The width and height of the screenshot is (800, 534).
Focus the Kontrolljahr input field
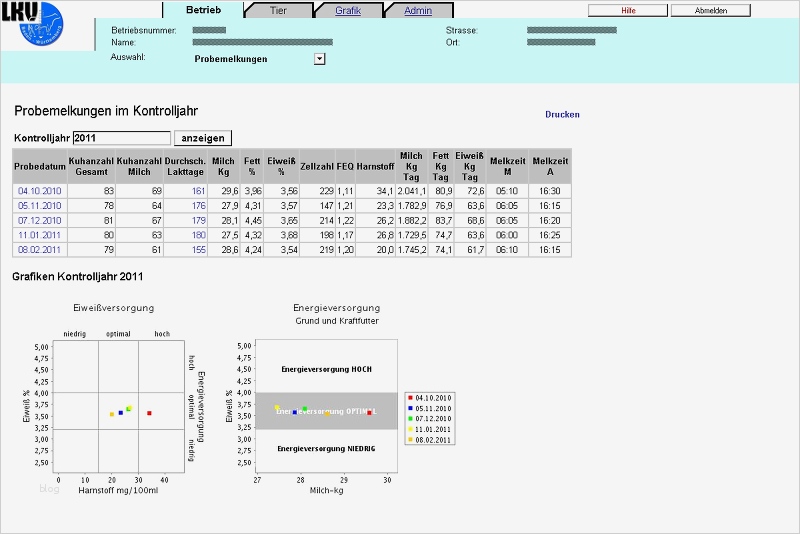[x=122, y=138]
